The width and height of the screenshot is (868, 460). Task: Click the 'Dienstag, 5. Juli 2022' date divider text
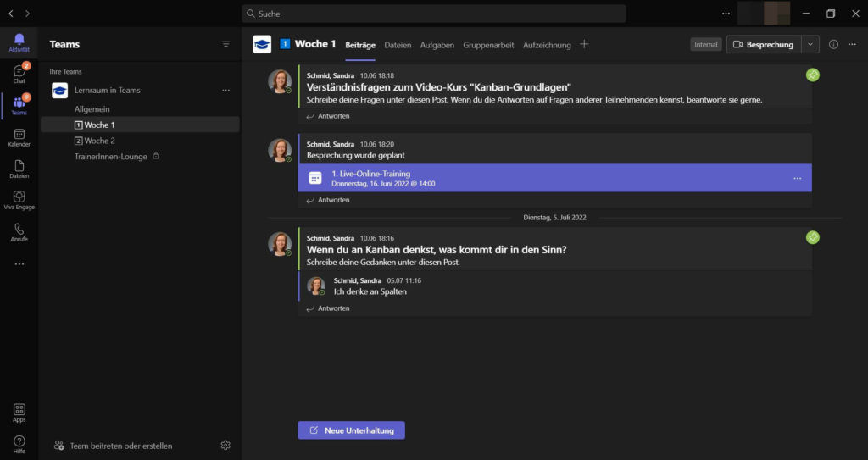pyautogui.click(x=554, y=218)
